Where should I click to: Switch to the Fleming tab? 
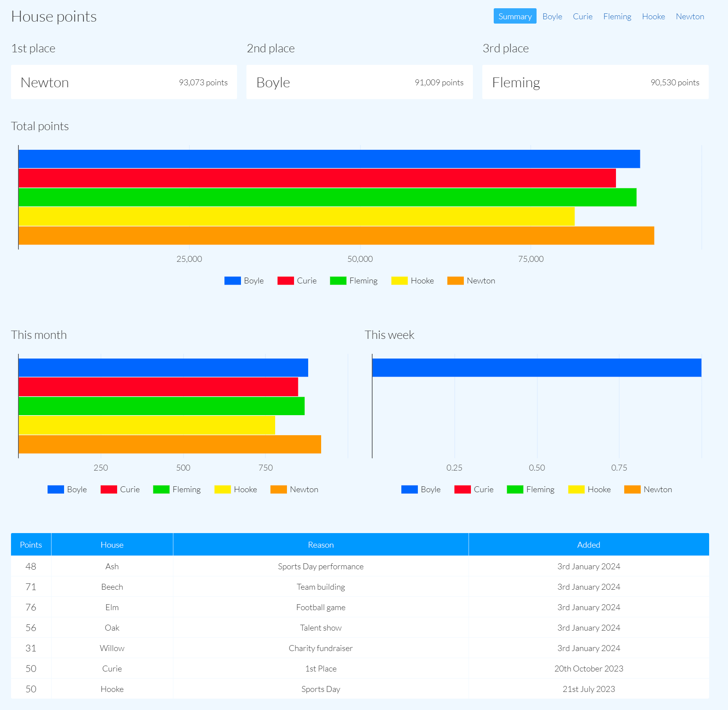tap(617, 16)
